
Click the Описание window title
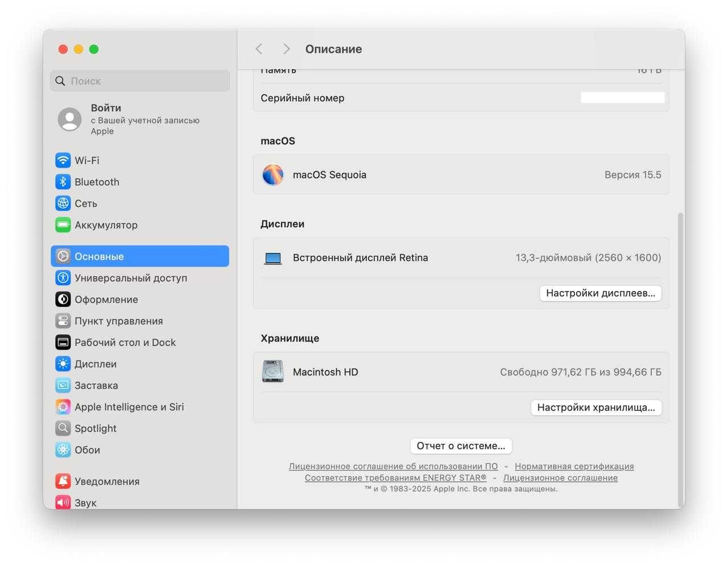tap(333, 49)
